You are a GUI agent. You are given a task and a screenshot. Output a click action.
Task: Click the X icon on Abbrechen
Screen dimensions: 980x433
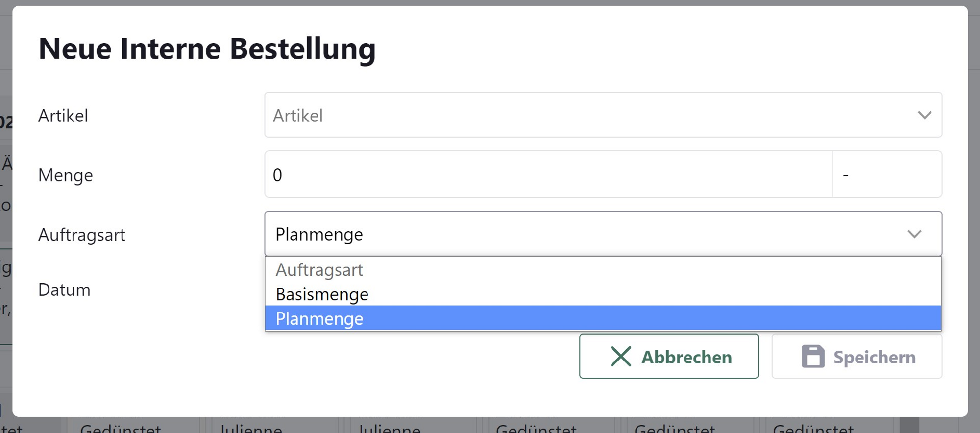coord(620,357)
